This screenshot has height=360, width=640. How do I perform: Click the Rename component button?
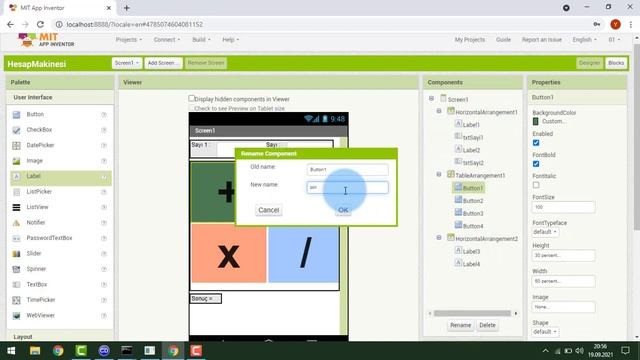[x=460, y=325]
